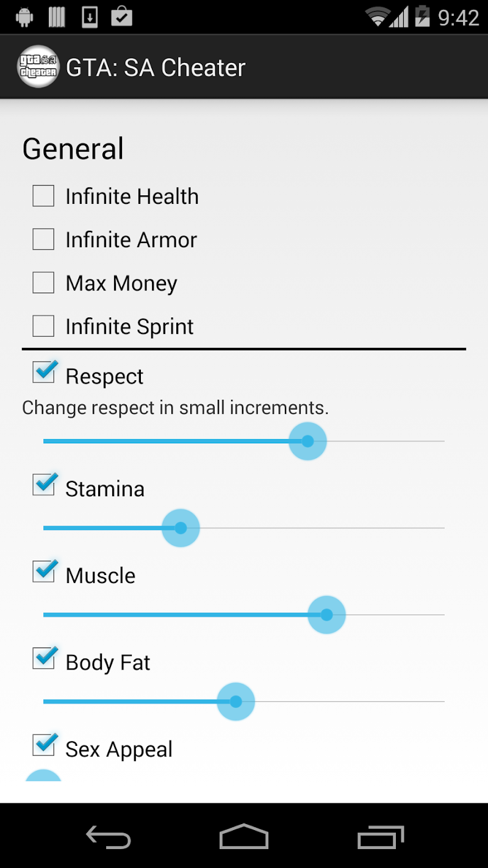
Task: Click the Respect slider thumb
Action: (x=307, y=441)
